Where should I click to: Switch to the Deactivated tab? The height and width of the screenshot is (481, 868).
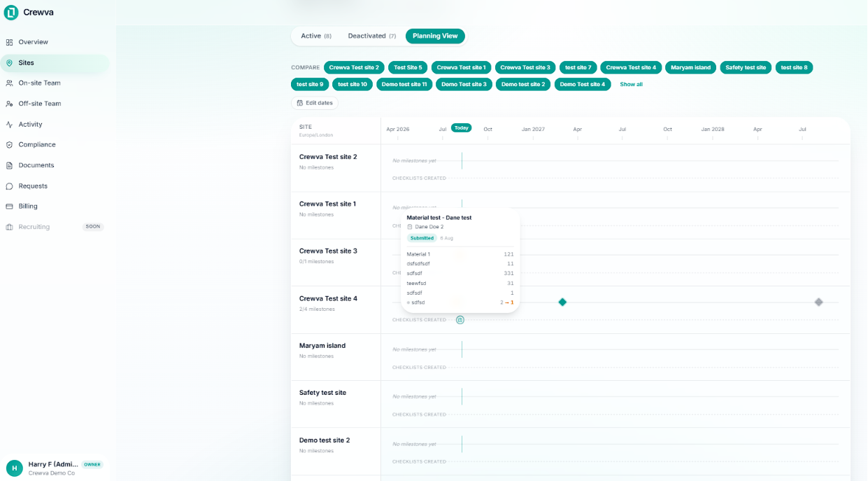pos(372,36)
